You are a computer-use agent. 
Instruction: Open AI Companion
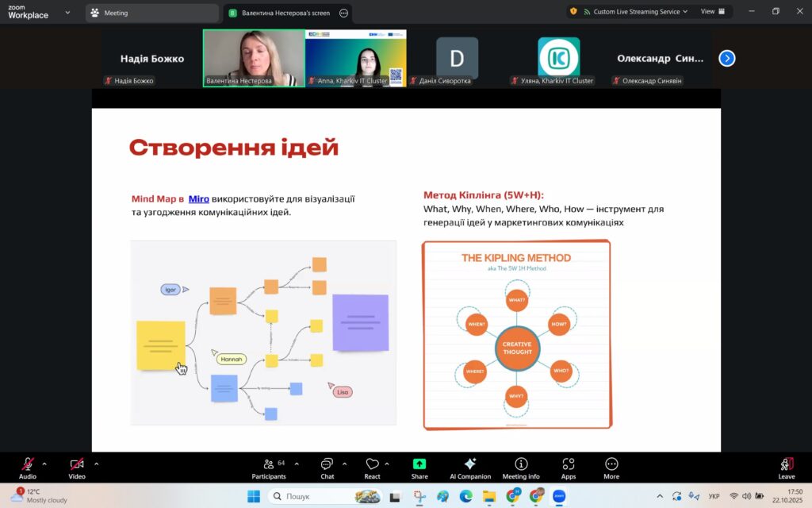pos(470,465)
